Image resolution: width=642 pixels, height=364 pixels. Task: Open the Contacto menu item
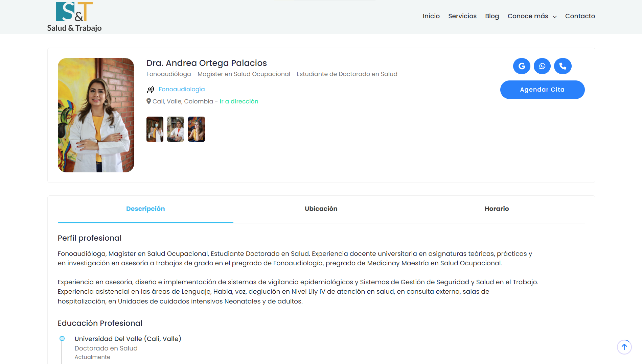pyautogui.click(x=580, y=16)
